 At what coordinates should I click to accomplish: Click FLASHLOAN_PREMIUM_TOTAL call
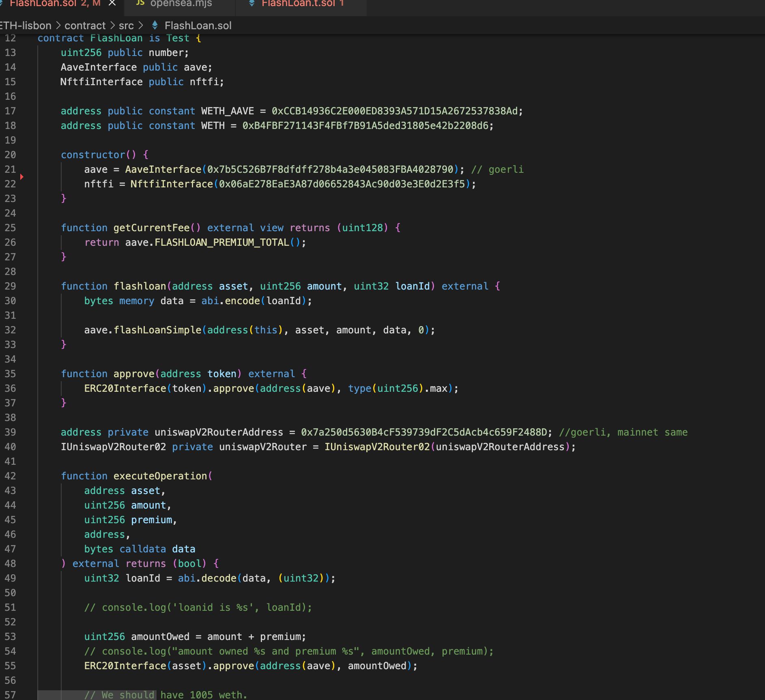222,243
